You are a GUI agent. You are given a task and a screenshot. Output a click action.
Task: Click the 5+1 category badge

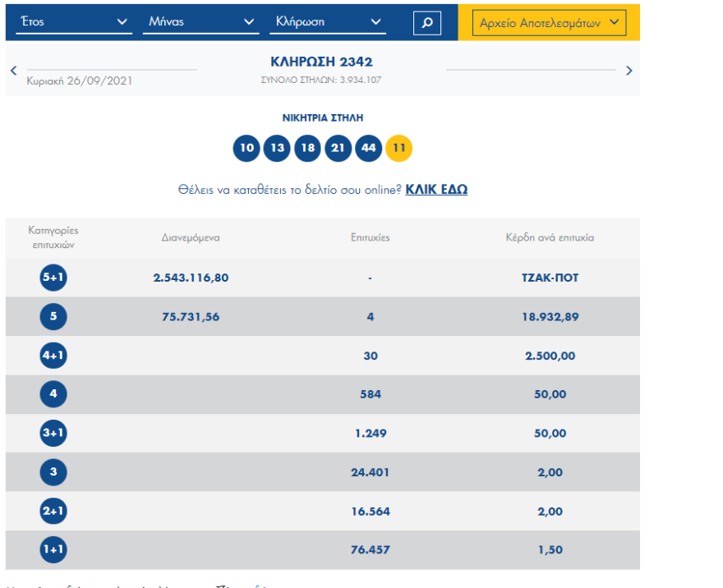click(53, 278)
